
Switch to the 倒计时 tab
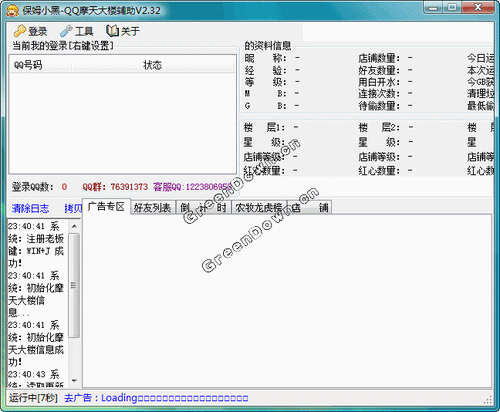[203, 208]
